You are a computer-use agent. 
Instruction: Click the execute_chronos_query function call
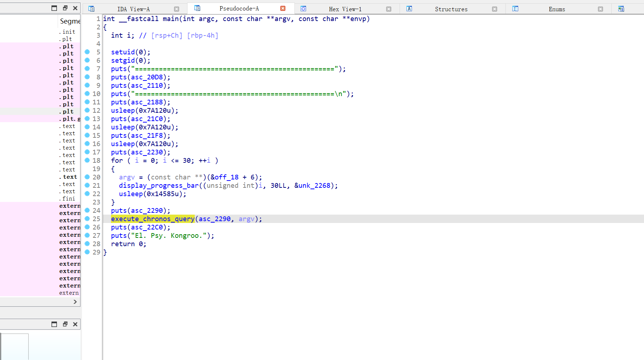(x=153, y=219)
